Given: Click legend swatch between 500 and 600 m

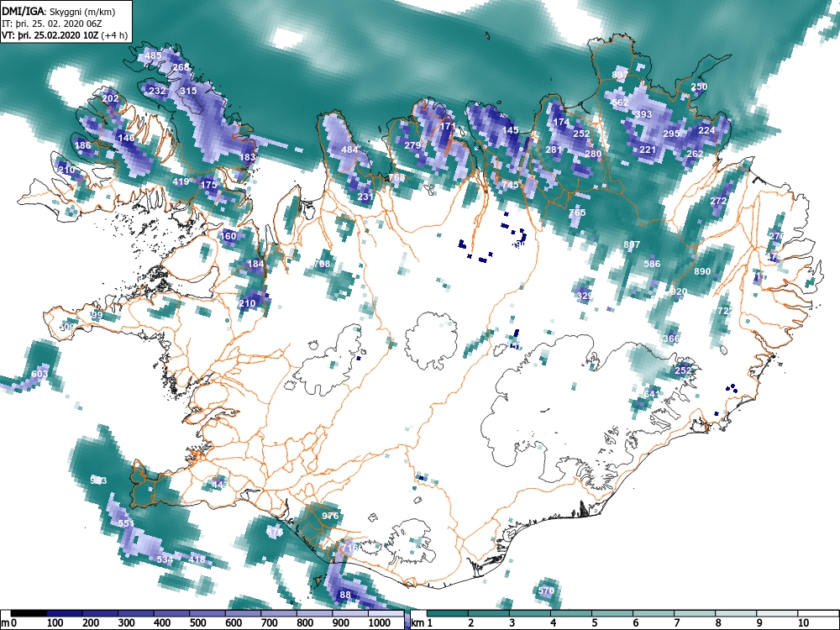Looking at the screenshot, I should (207, 613).
